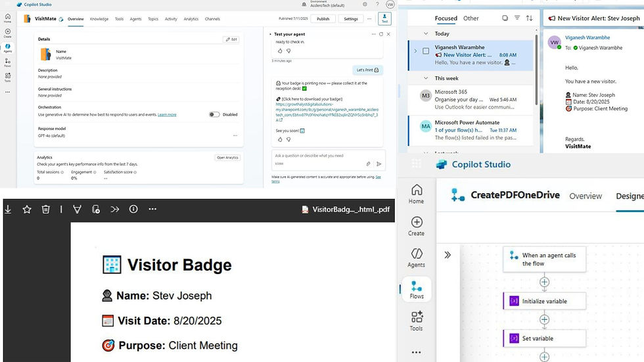
Task: Open more items in CreatePDFOneDrive window sidebar
Action: point(416,352)
